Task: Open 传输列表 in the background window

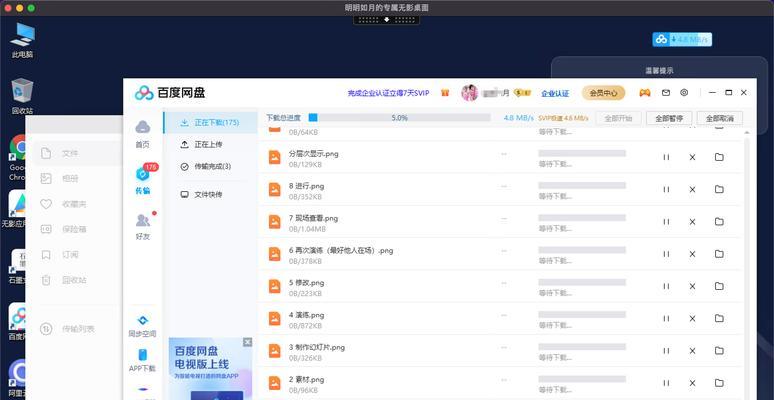Action: tap(78, 329)
